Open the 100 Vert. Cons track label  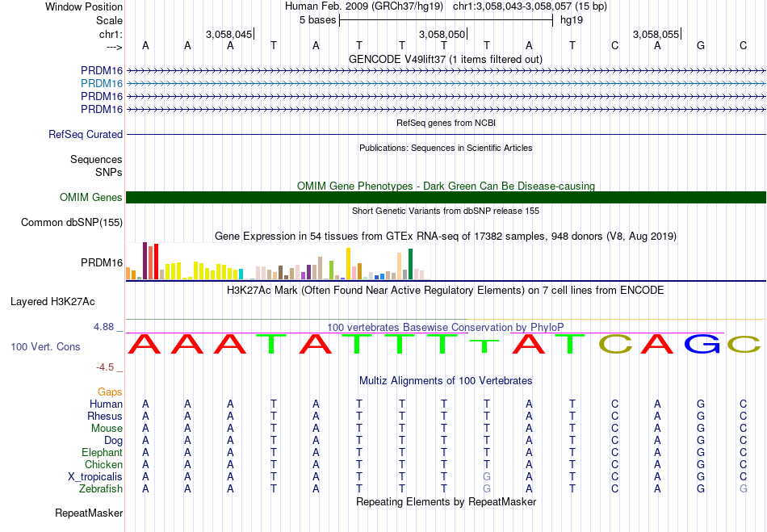pyautogui.click(x=45, y=346)
